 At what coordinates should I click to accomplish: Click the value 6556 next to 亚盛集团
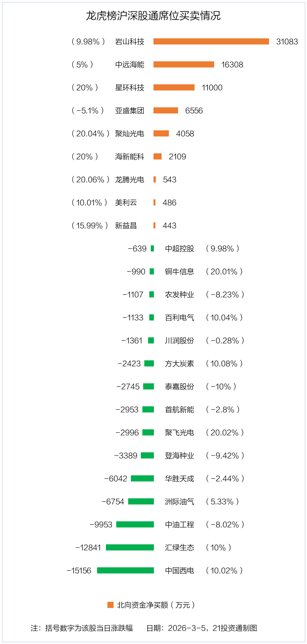click(x=194, y=110)
